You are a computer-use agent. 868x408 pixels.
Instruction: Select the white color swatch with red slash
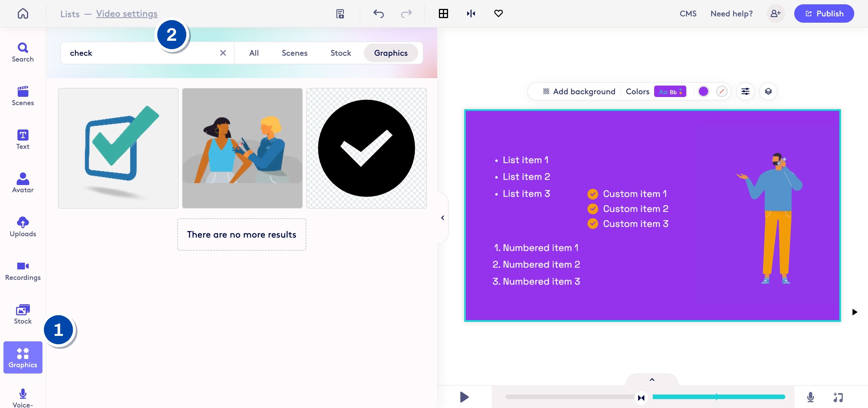click(x=721, y=91)
